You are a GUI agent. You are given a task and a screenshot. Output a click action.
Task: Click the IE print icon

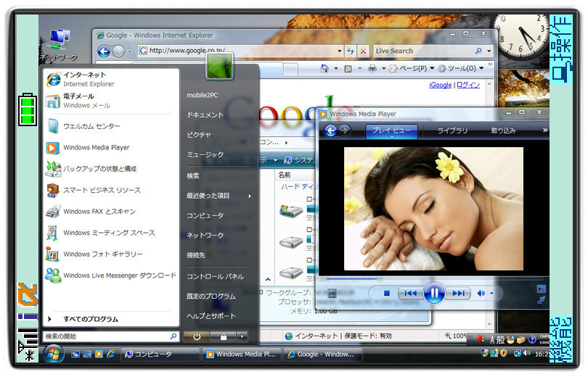tap(372, 68)
